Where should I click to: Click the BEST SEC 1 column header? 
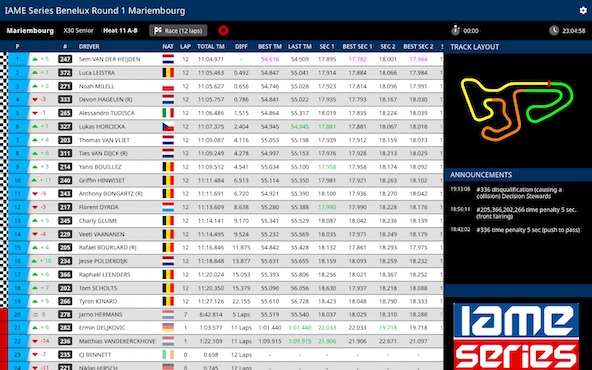point(357,46)
